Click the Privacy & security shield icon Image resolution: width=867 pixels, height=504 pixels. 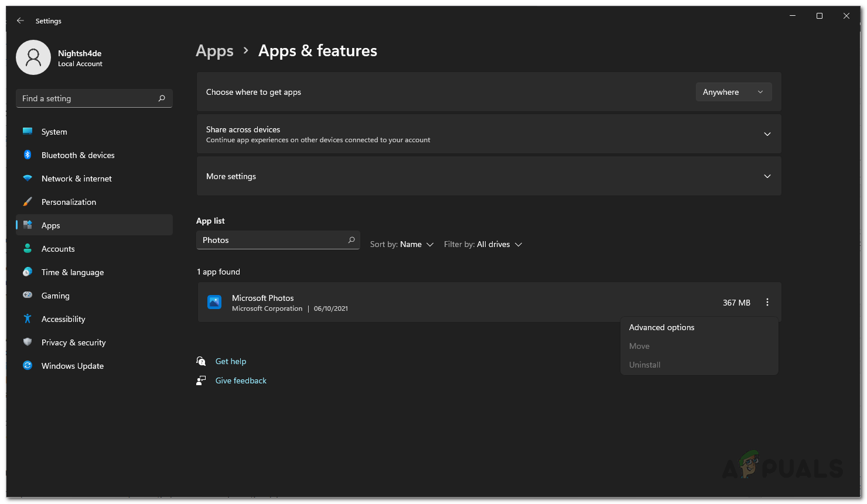pyautogui.click(x=28, y=342)
